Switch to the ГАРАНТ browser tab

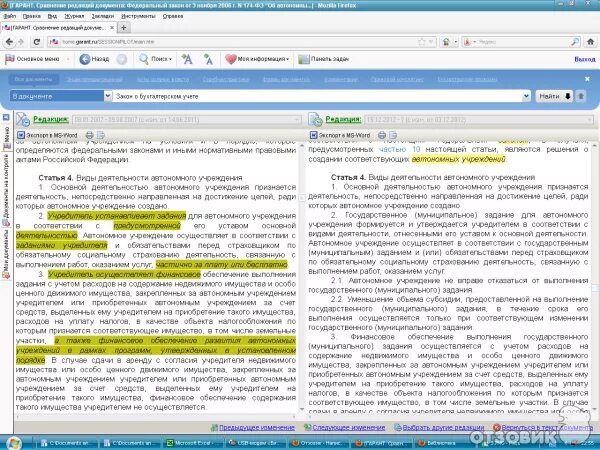58,28
